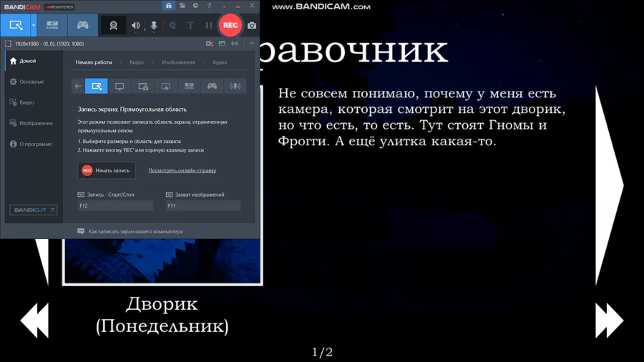Switch to the Видео tab
This screenshot has width=644, height=362.
(137, 62)
